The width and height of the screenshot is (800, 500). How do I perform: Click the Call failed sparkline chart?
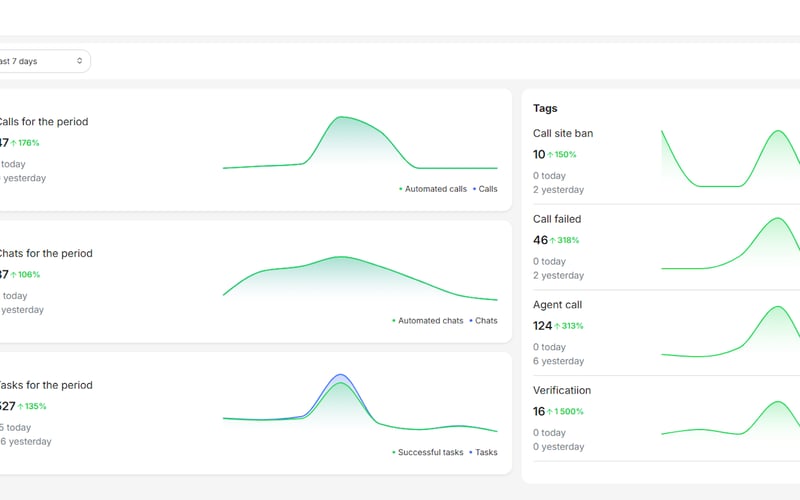pos(731,243)
